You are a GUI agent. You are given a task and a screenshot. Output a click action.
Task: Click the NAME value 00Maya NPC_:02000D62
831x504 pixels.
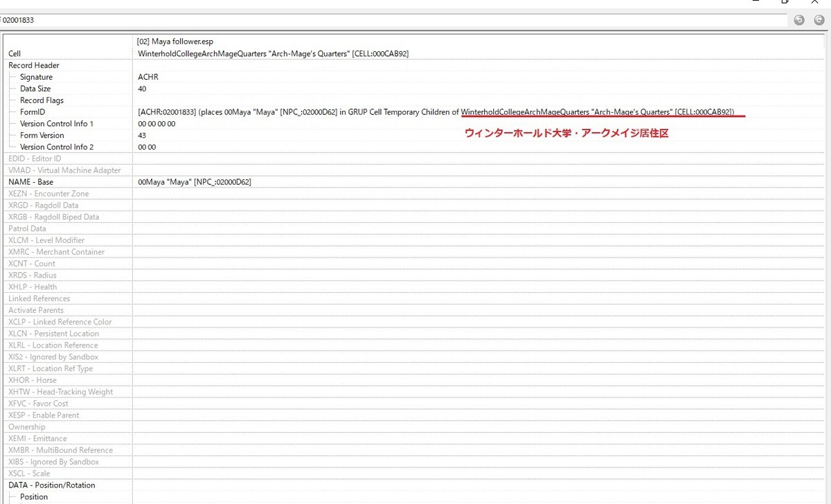(195, 182)
